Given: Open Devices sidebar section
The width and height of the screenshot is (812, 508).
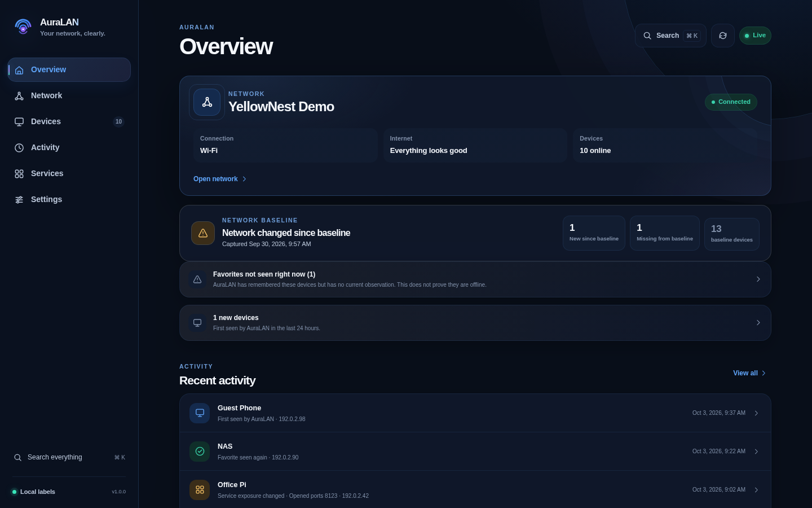Looking at the screenshot, I should 69,121.
